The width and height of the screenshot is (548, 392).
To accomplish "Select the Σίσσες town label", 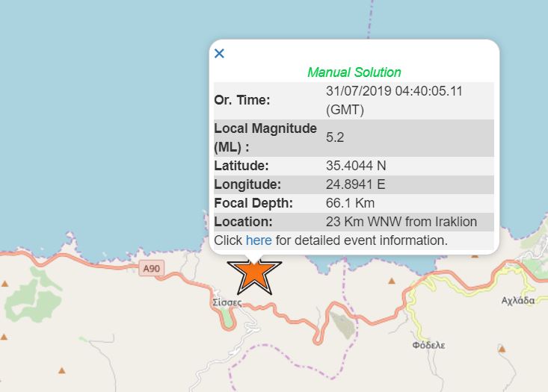I will 227,304.
